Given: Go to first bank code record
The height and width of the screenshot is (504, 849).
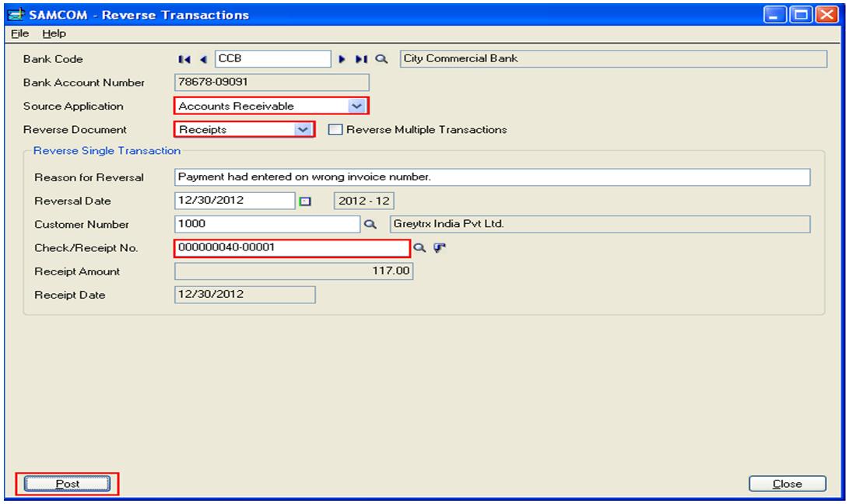Looking at the screenshot, I should pos(184,59).
